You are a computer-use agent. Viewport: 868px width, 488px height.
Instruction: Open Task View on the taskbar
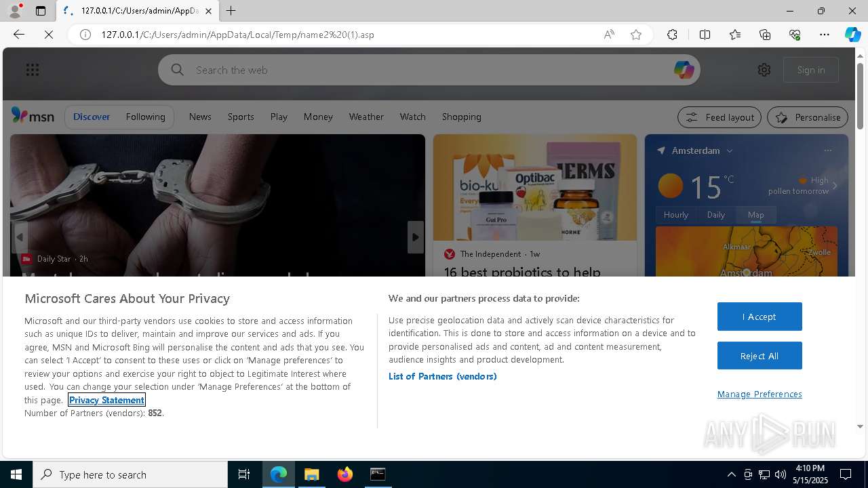tap(244, 474)
